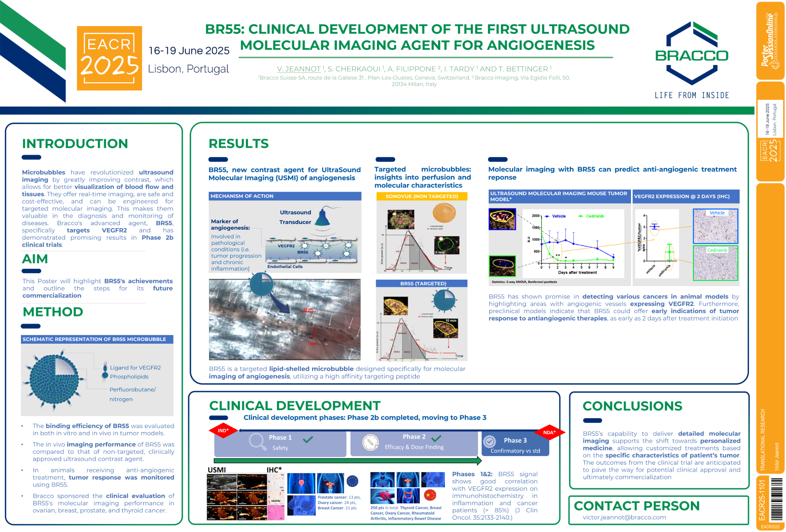Click the orange Sonovue microbubble sphere

pos(444,212)
